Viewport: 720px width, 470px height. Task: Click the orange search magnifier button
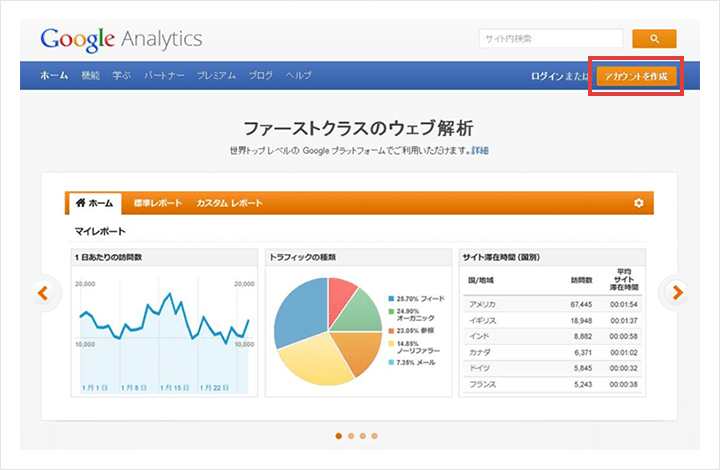tap(654, 39)
